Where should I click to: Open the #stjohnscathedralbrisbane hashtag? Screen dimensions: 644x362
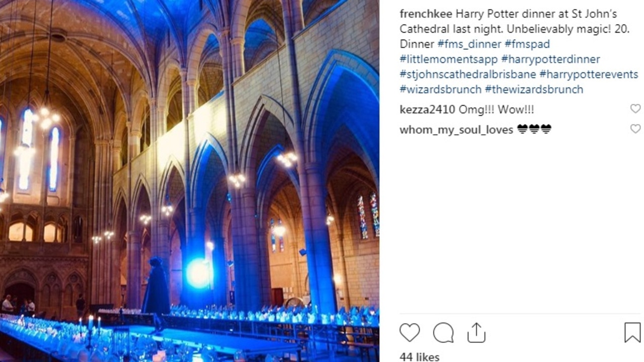[x=468, y=75]
